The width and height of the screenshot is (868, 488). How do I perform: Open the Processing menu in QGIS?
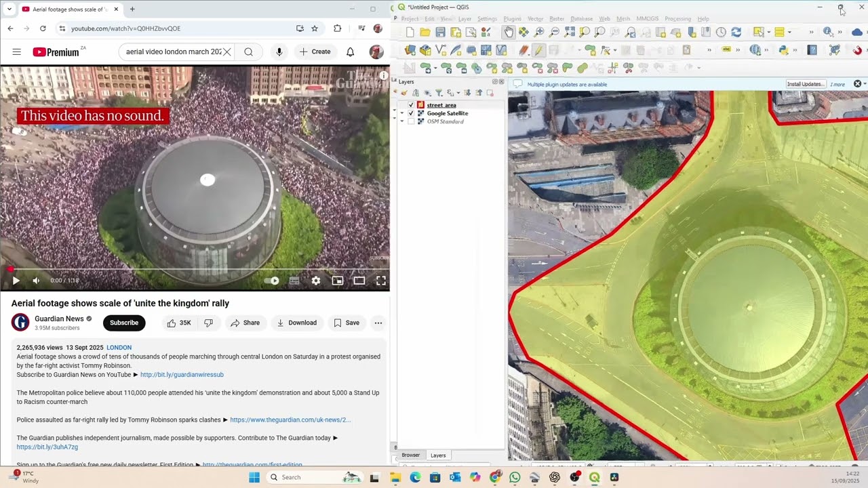677,19
